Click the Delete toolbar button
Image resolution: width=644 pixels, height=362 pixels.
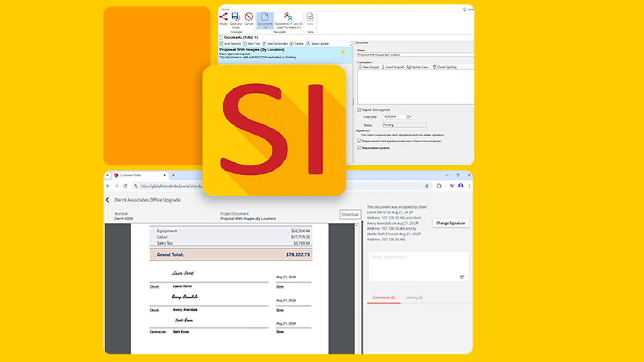(x=296, y=43)
